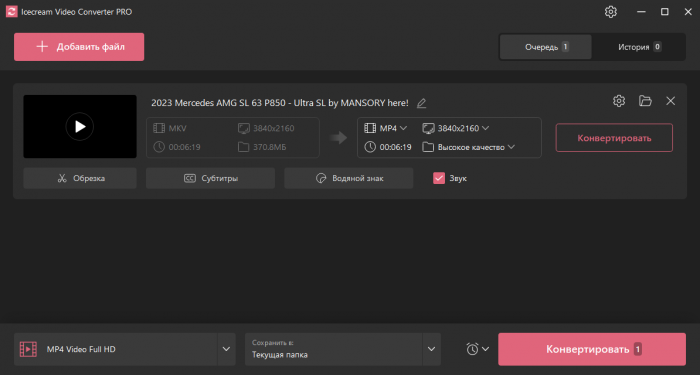700x375 pixels.
Task: Click the Icecream Video Converter logo icon
Action: click(x=12, y=12)
